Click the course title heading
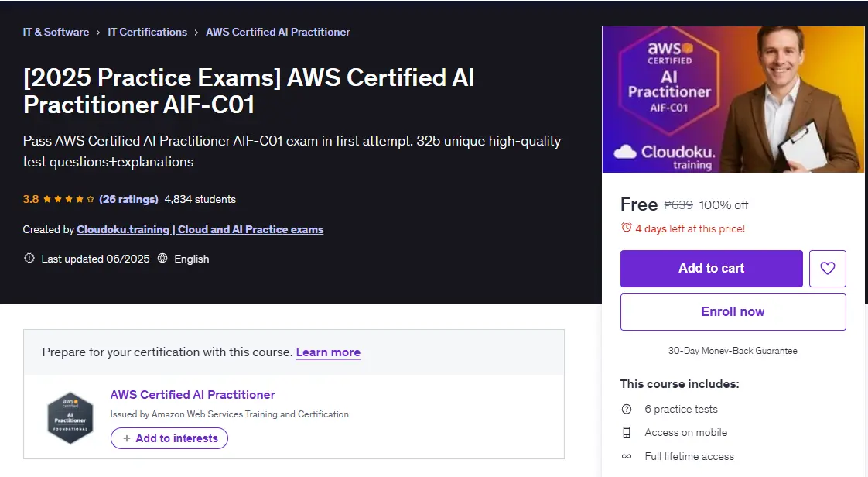The height and width of the screenshot is (477, 868). 248,91
